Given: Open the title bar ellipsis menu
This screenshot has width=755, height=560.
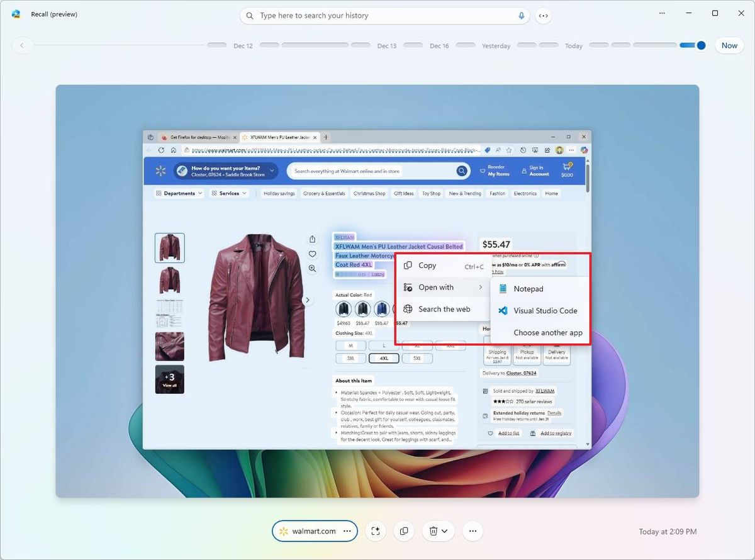Looking at the screenshot, I should tap(661, 13).
